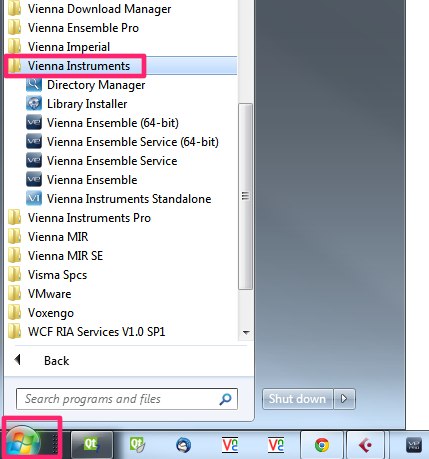
Task: Open the red Cubase taskbar icon
Action: pos(366,445)
